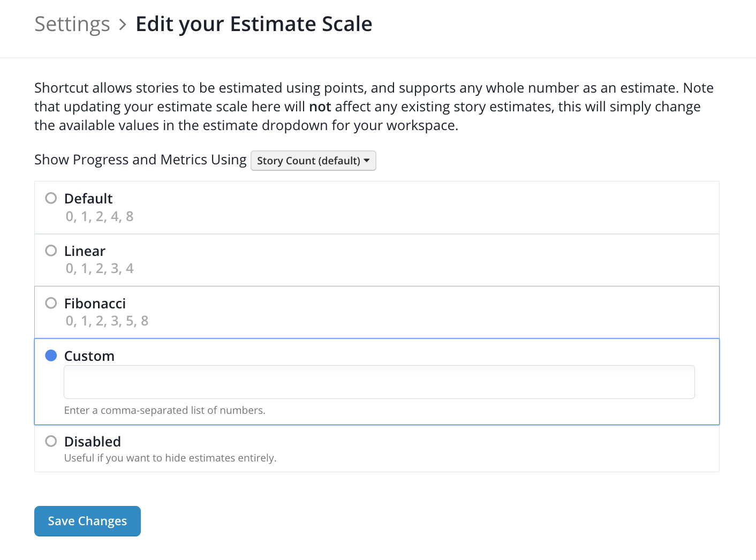Viewport: 756px width, 560px height.
Task: Click the 0, 1, 2, 3, 4 values text
Action: 100,268
